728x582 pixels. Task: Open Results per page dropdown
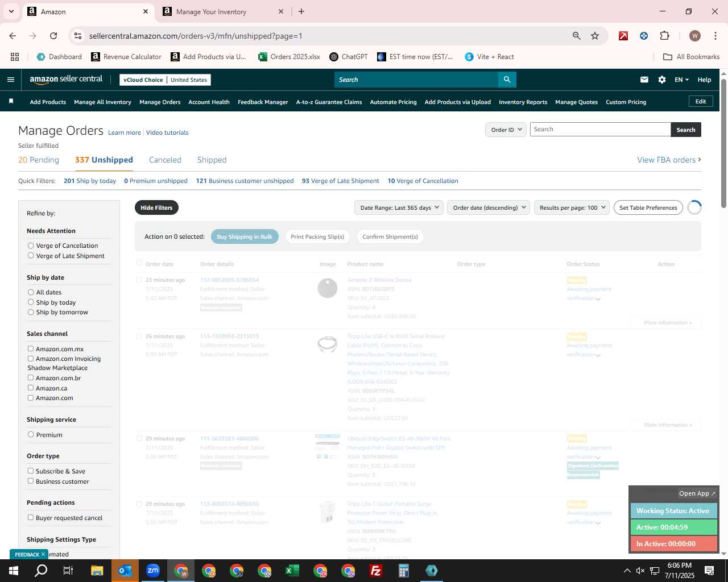pos(572,207)
